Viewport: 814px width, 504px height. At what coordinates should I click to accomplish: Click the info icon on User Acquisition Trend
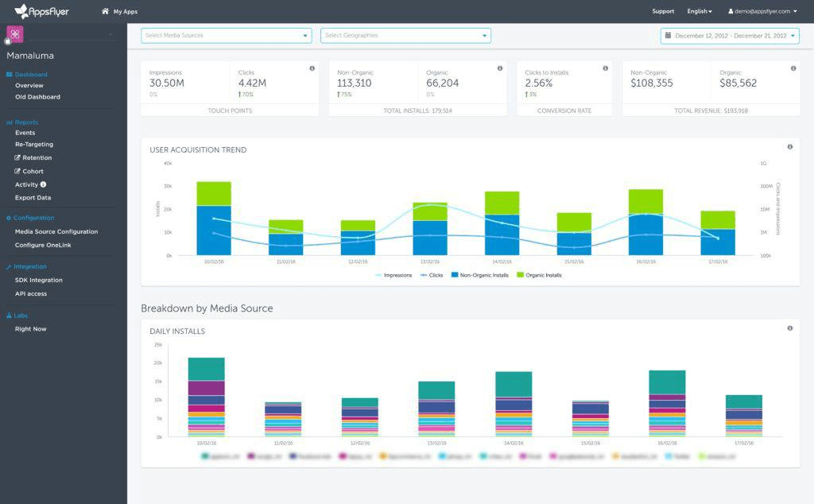[789, 146]
